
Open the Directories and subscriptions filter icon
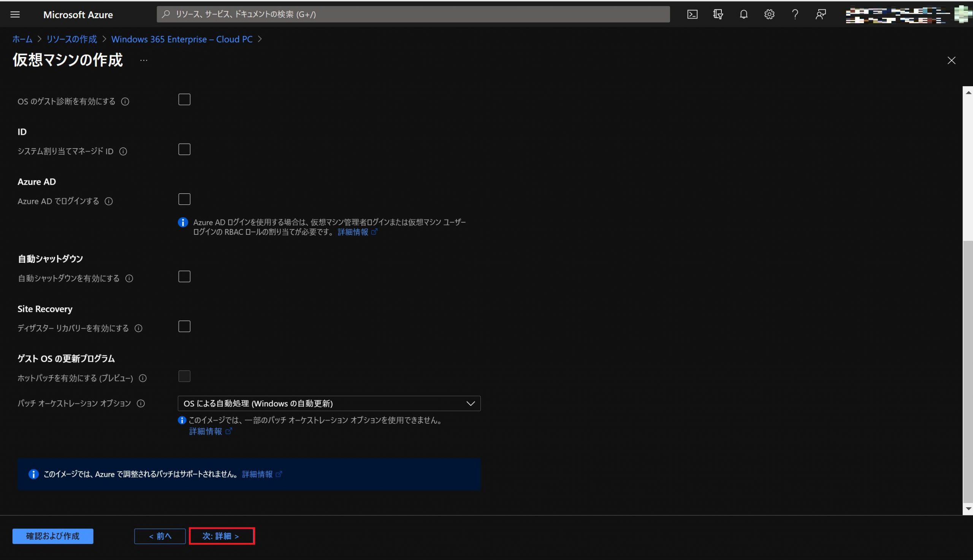718,14
